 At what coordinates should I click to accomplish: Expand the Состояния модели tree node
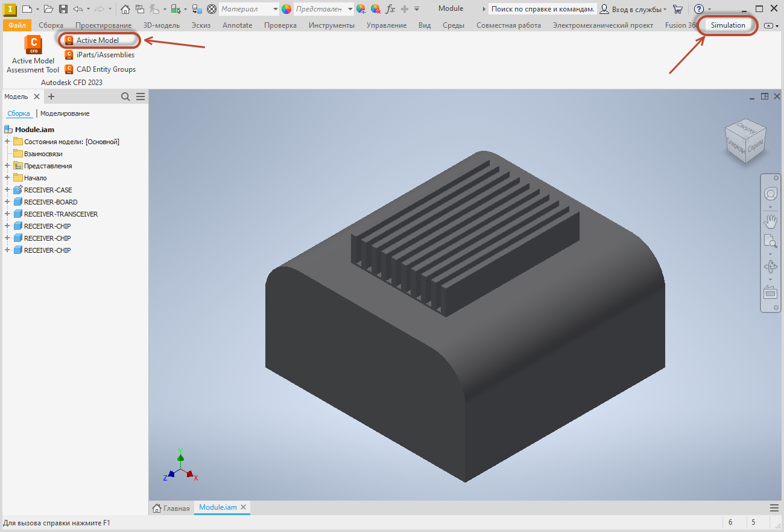(7, 142)
